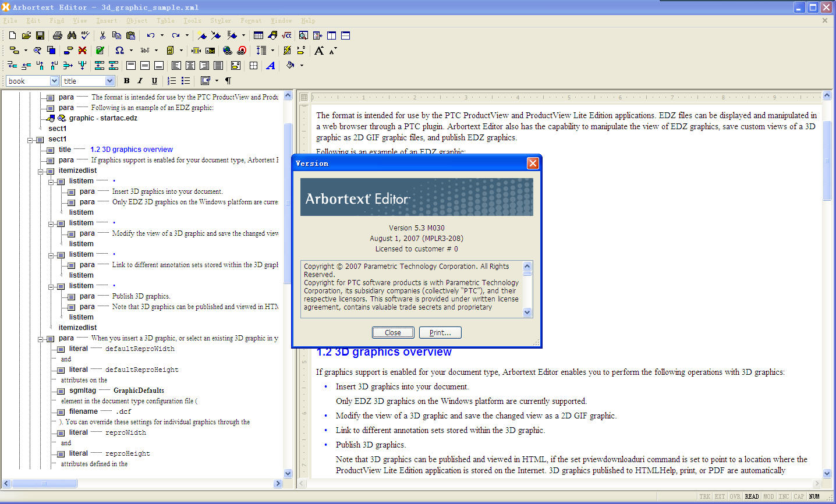Insert a symbol using the Omega icon
836x504 pixels.
click(119, 51)
